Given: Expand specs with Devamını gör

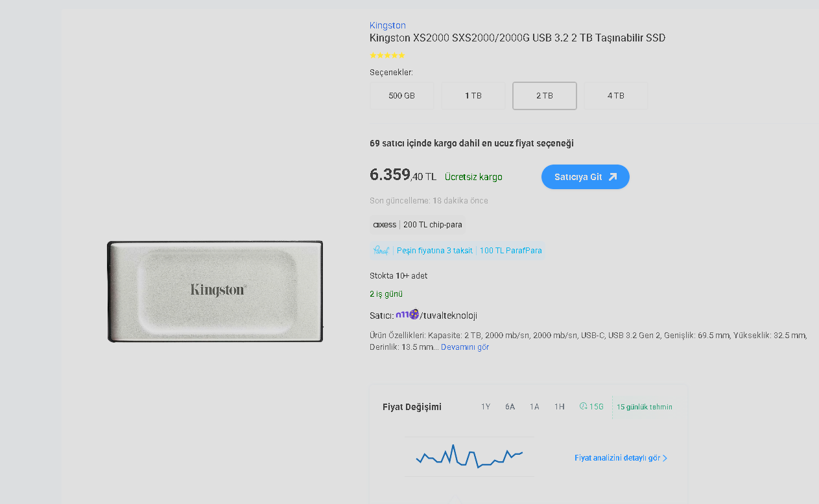Looking at the screenshot, I should tap(465, 347).
